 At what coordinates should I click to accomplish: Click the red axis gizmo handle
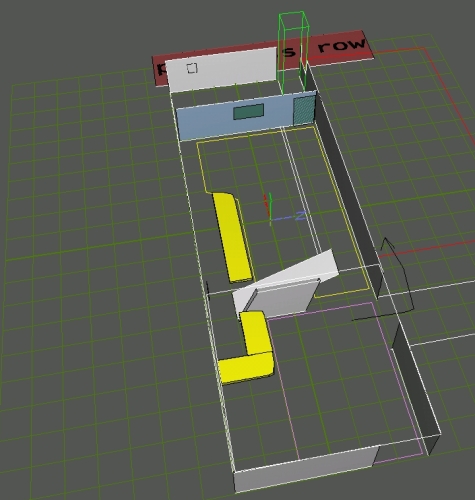(266, 205)
